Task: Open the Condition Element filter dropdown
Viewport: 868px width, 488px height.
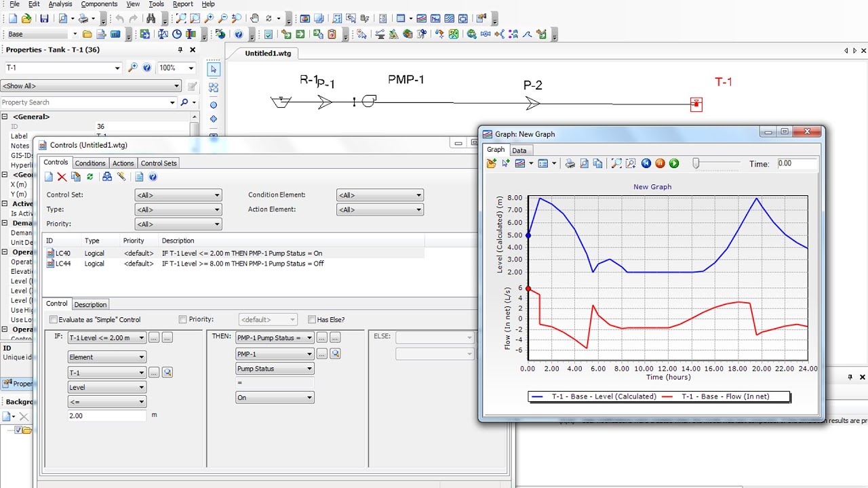Action: pos(380,195)
